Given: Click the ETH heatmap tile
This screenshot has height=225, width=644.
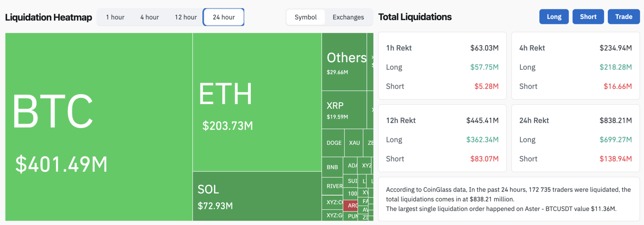Looking at the screenshot, I should 257,102.
